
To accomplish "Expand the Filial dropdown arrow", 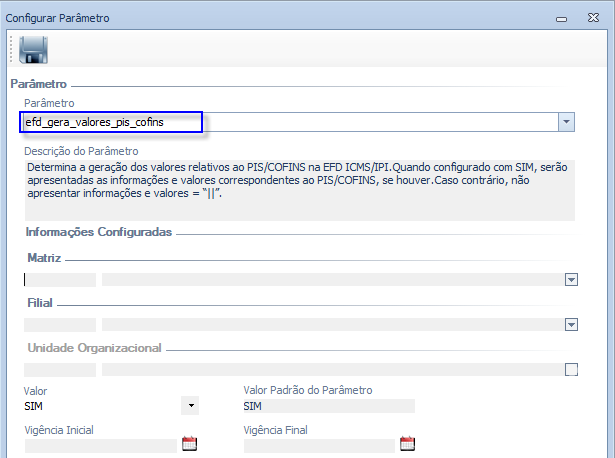I will pyautogui.click(x=571, y=325).
